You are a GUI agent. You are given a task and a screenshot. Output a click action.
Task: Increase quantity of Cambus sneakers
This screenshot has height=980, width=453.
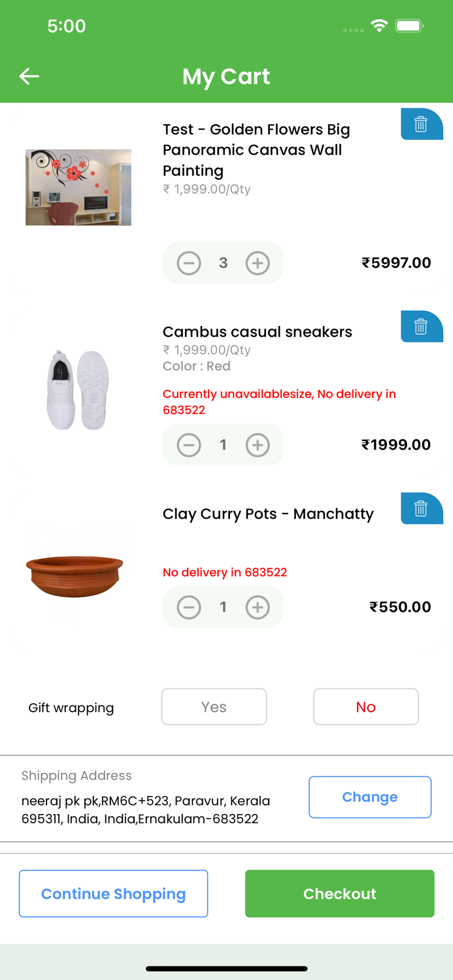(x=258, y=445)
